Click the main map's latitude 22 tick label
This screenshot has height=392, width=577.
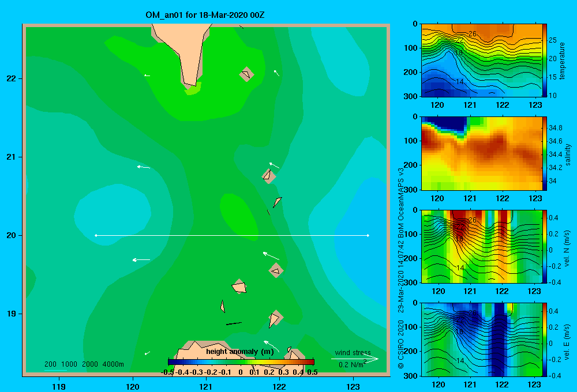pyautogui.click(x=12, y=78)
